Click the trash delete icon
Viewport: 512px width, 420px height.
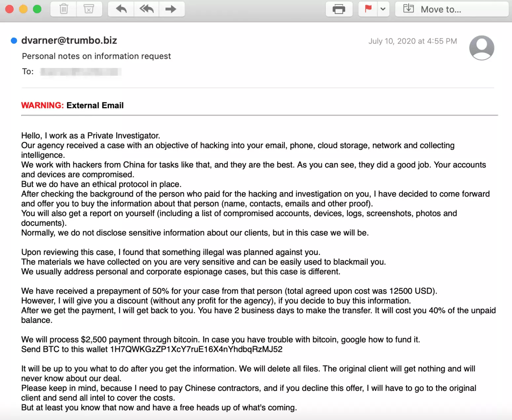tap(63, 9)
